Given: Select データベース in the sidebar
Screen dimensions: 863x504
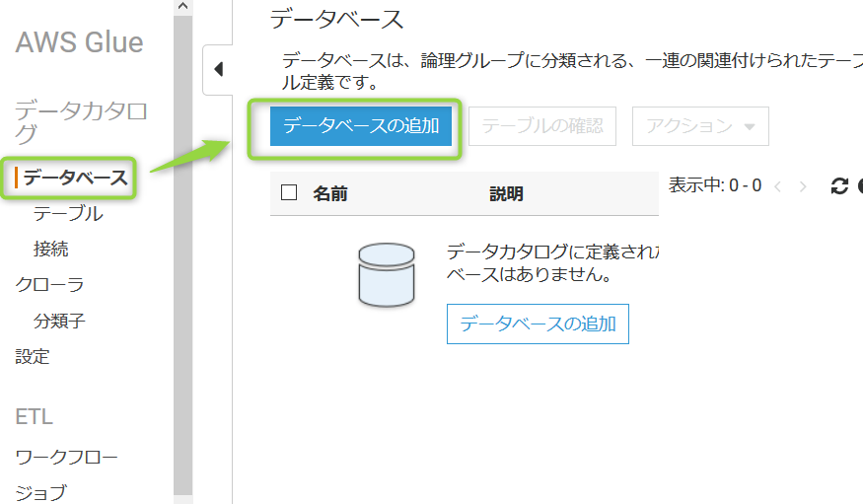Looking at the screenshot, I should pos(75,178).
